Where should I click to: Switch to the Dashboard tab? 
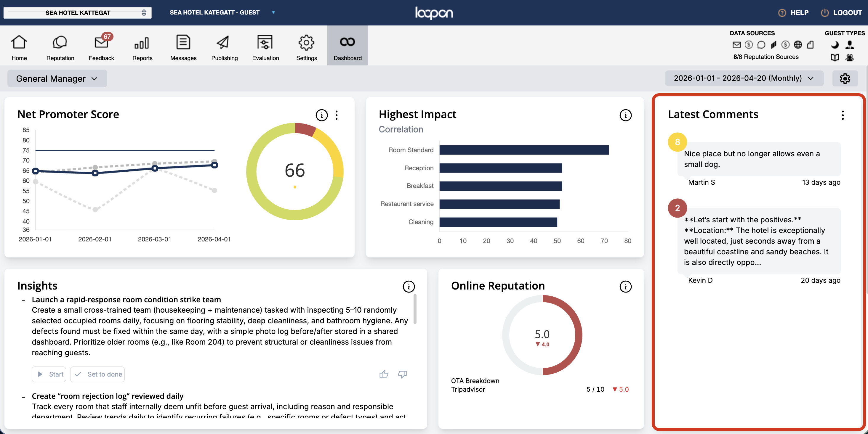click(347, 46)
